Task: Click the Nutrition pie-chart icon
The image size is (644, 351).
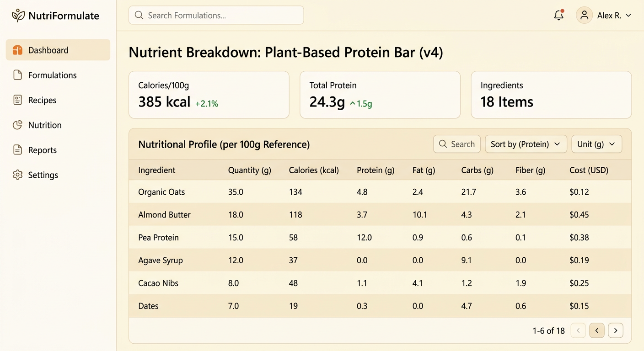Action: [17, 125]
